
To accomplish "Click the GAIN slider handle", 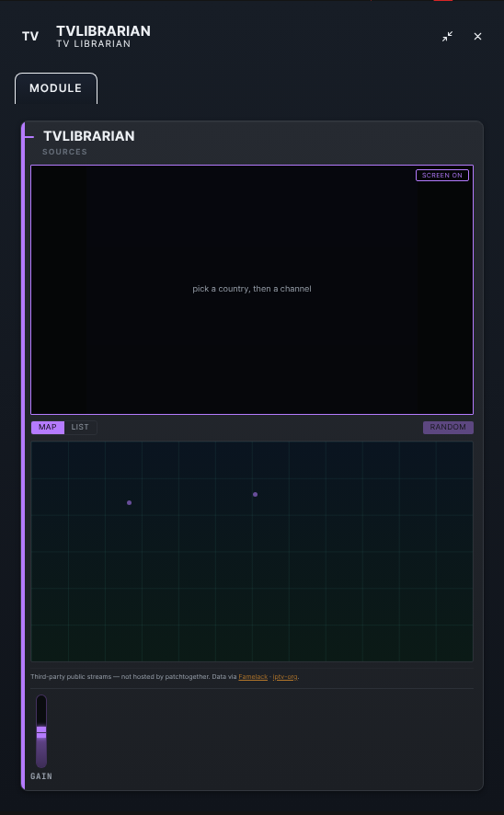I will (x=41, y=732).
